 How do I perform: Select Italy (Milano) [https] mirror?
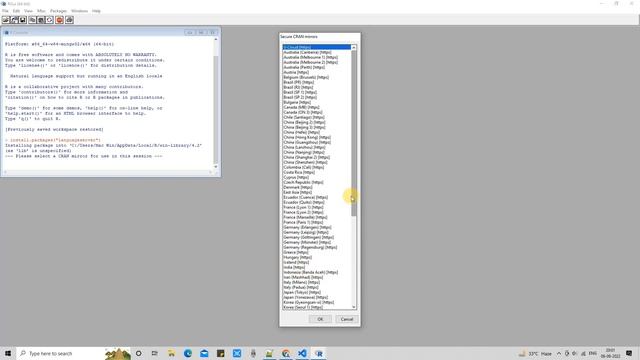317,282
